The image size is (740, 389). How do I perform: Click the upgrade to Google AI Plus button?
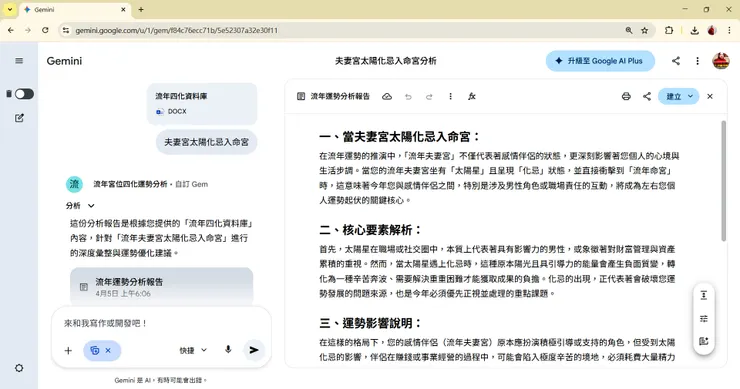pyautogui.click(x=600, y=61)
